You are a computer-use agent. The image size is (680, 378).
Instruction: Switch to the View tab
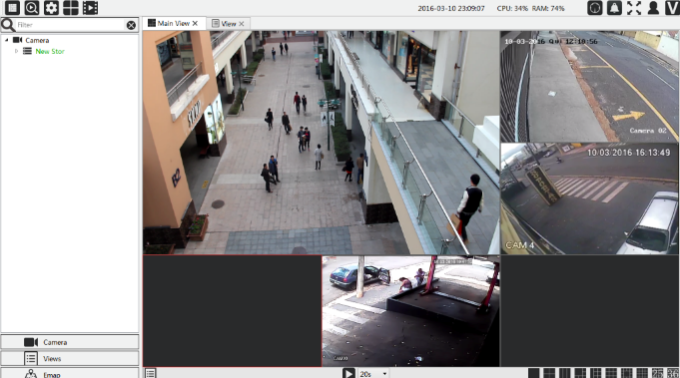click(229, 24)
